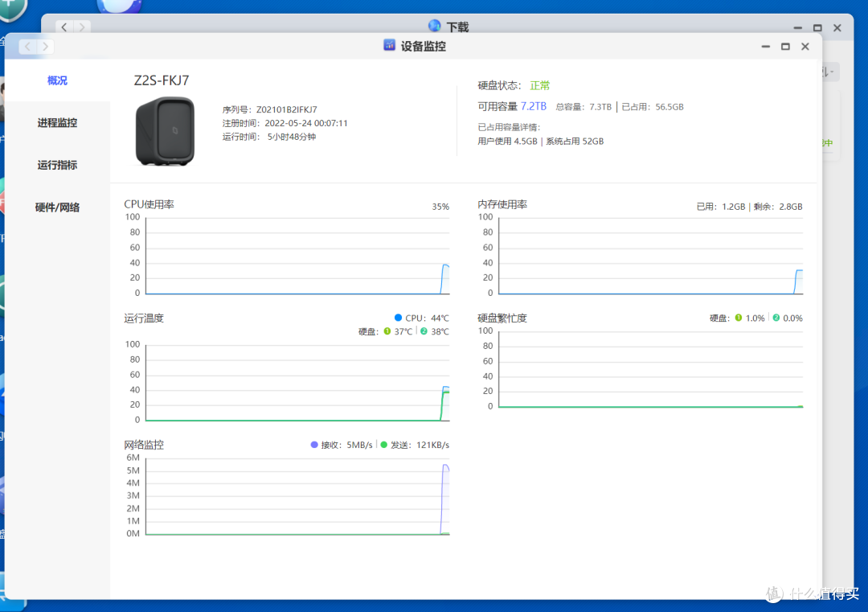Maximize the 下载 window

pos(817,27)
